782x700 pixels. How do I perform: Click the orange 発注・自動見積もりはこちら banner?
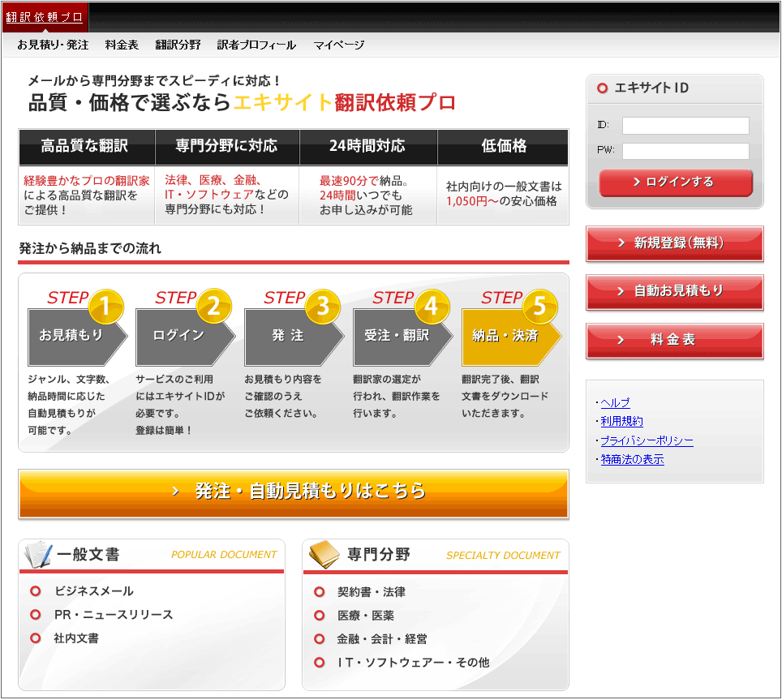coord(294,494)
